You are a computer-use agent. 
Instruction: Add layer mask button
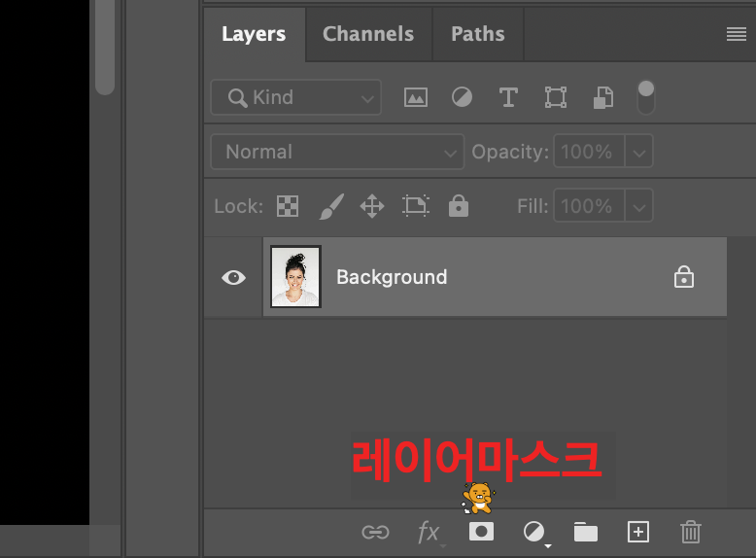pos(481,532)
